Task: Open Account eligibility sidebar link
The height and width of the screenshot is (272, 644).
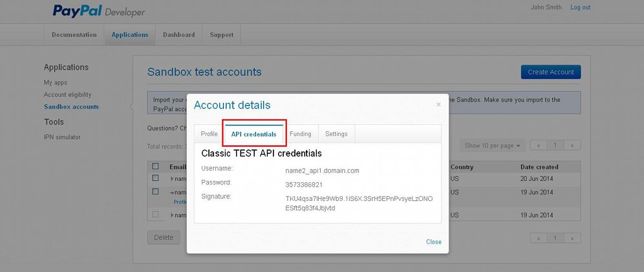Action: click(68, 95)
